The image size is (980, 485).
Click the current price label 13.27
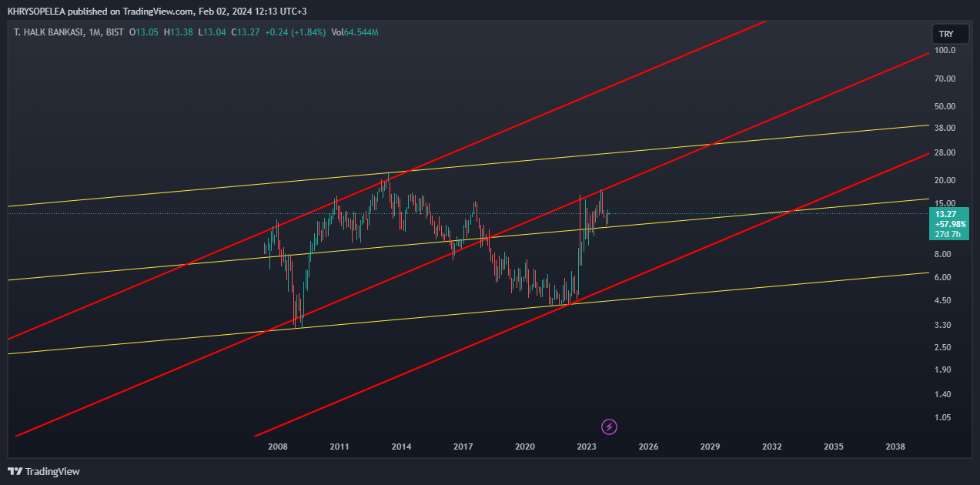coord(945,214)
